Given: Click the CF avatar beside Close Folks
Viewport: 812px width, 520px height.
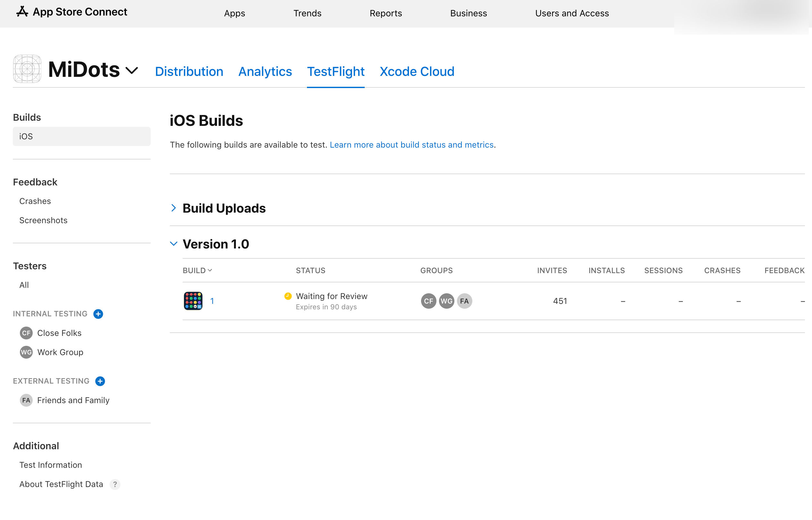Looking at the screenshot, I should tap(26, 333).
